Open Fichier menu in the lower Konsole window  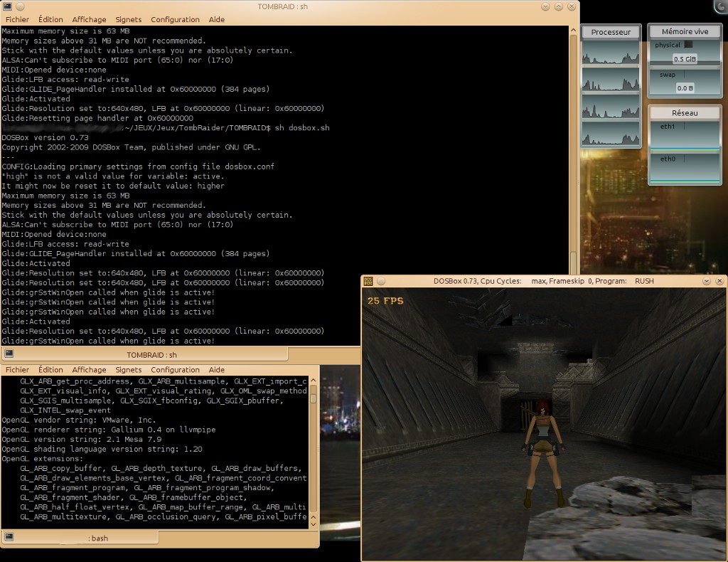coord(17,370)
